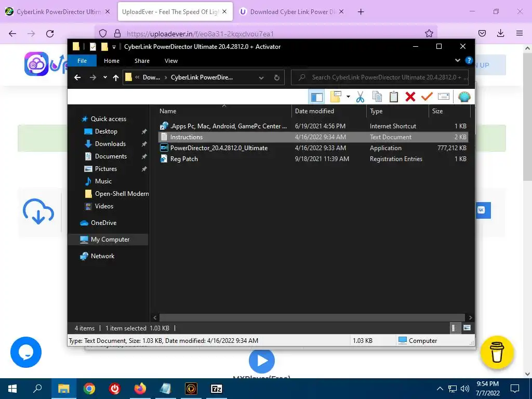Image resolution: width=532 pixels, height=399 pixels.
Task: Close the UploadEver browser tab
Action: [x=224, y=11]
